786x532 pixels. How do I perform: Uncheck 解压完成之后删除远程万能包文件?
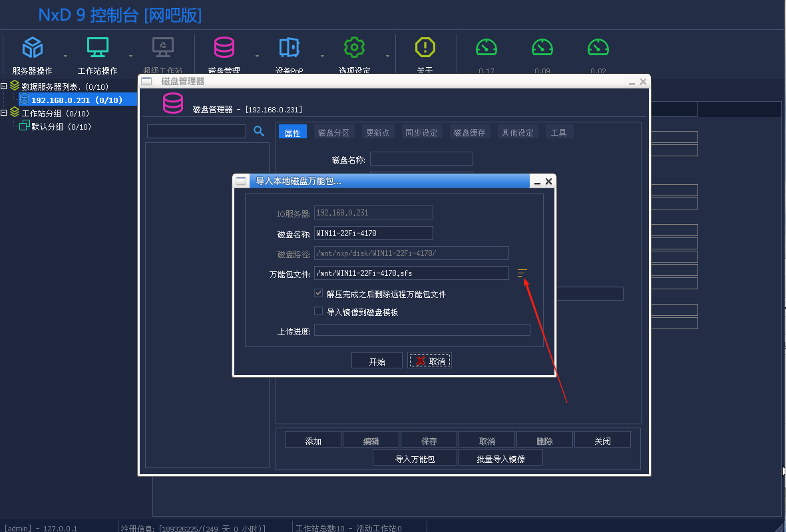click(x=318, y=293)
